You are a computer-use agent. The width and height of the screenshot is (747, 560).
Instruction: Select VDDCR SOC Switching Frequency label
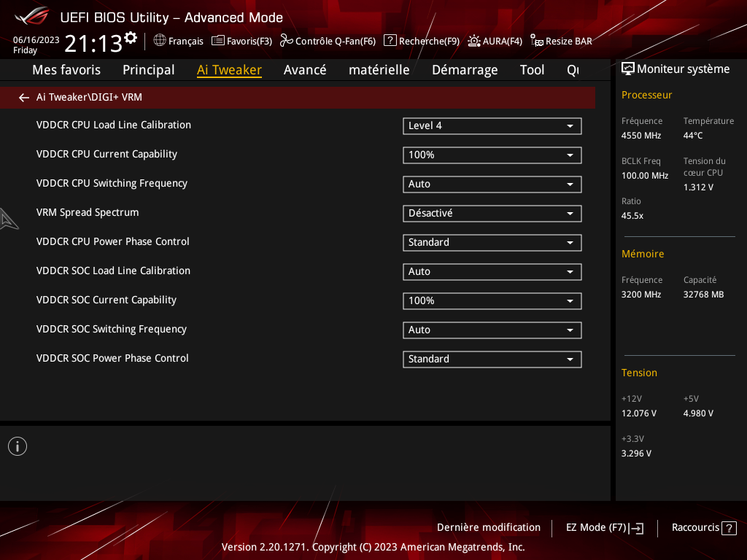[112, 329]
